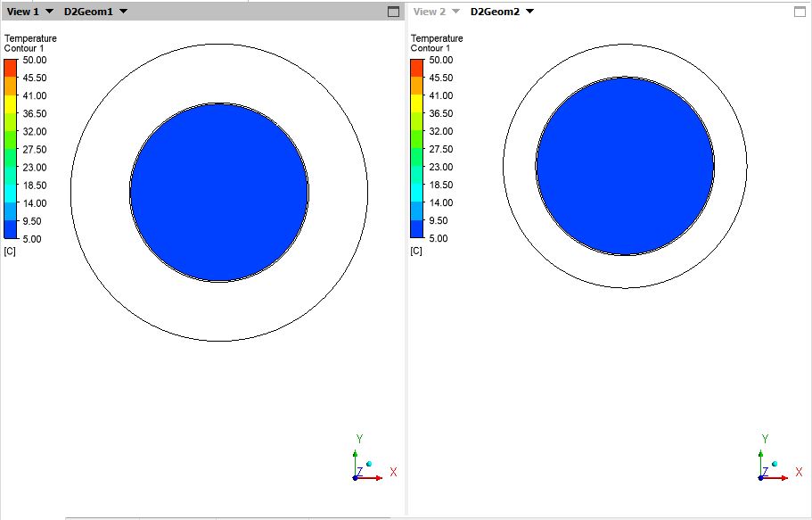
Task: Click the Contour 1 label in View 2
Action: [x=430, y=48]
